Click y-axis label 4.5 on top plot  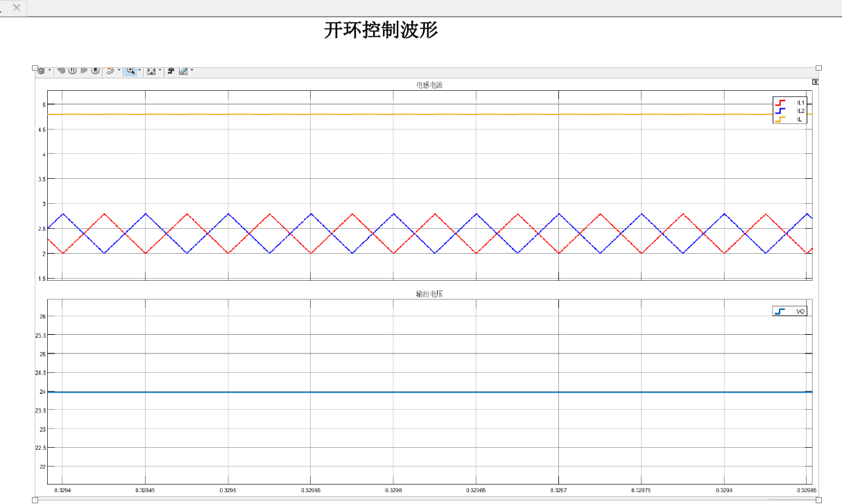point(41,130)
